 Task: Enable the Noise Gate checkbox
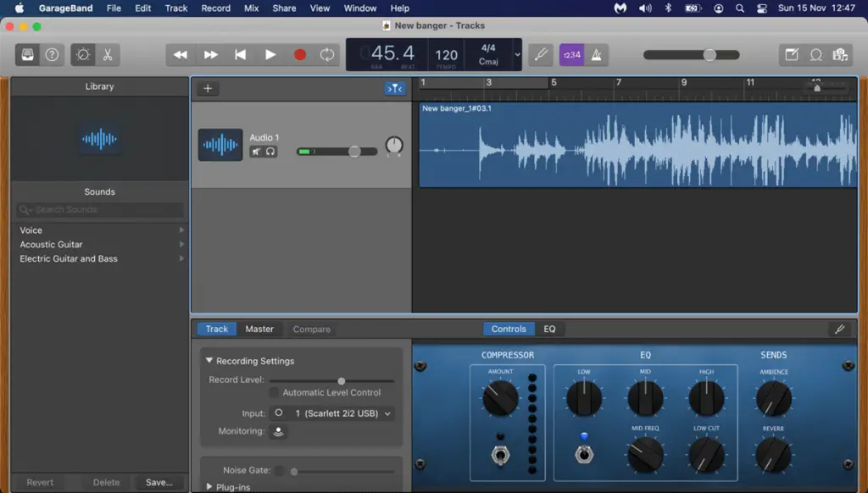click(280, 470)
